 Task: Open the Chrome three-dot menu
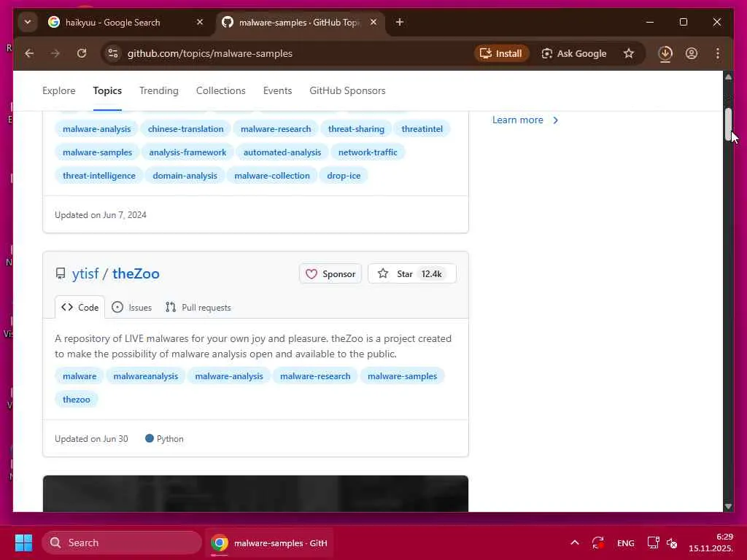click(x=718, y=53)
